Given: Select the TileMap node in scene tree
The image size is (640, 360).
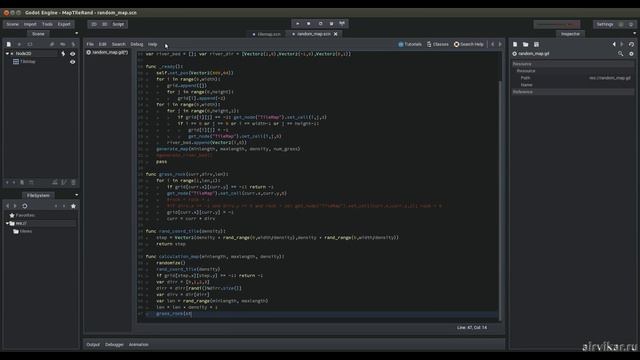Looking at the screenshot, I should pos(28,62).
